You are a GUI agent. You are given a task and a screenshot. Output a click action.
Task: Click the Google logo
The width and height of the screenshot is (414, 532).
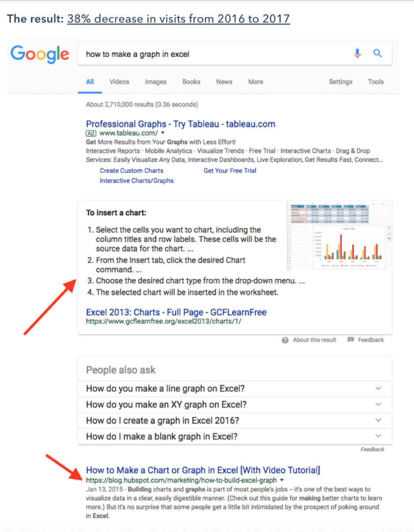click(40, 54)
